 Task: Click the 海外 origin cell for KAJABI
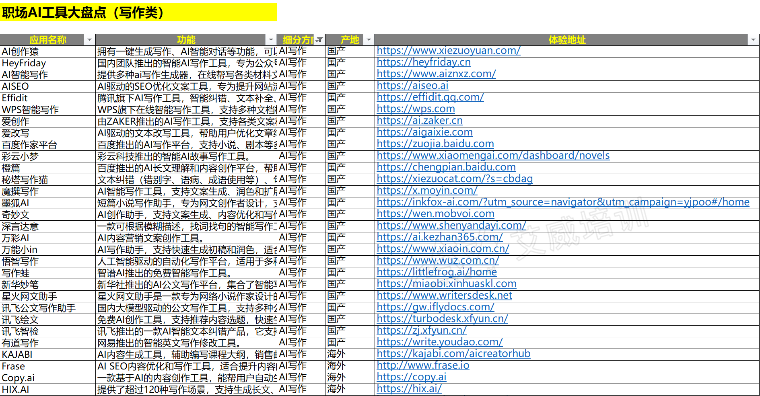[349, 354]
